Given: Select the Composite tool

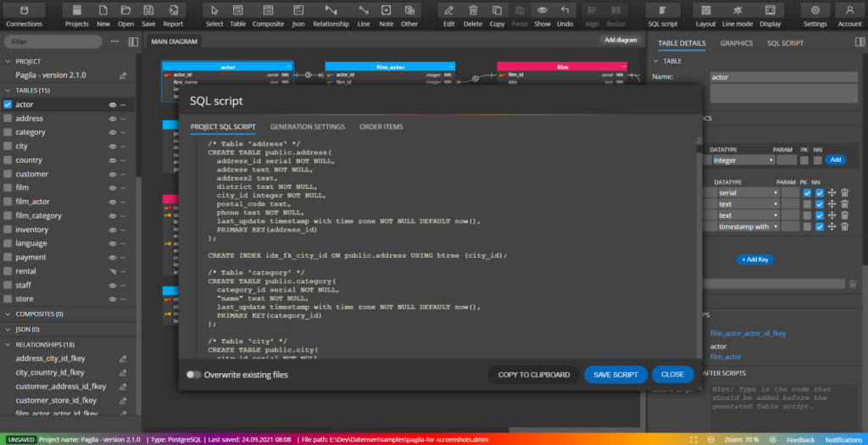Looking at the screenshot, I should [x=268, y=15].
